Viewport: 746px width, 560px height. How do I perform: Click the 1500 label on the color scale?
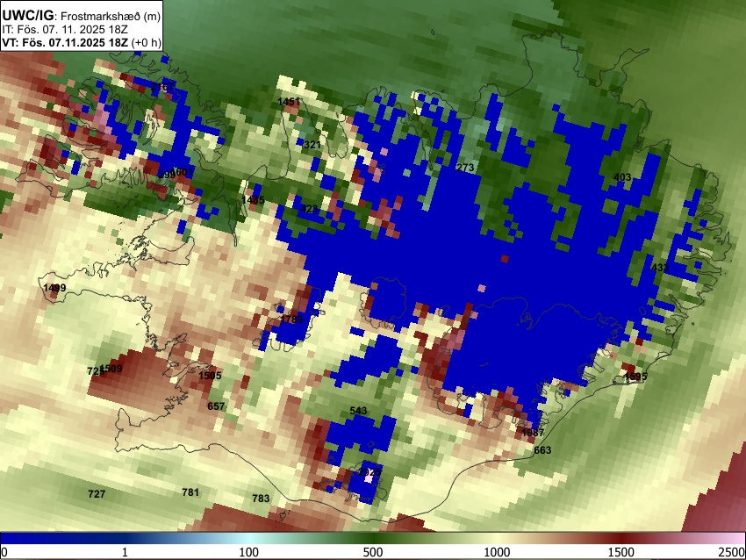click(621, 552)
